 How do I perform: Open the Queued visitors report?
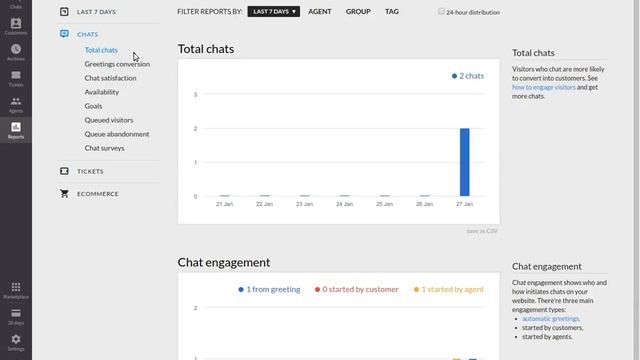[x=109, y=120]
